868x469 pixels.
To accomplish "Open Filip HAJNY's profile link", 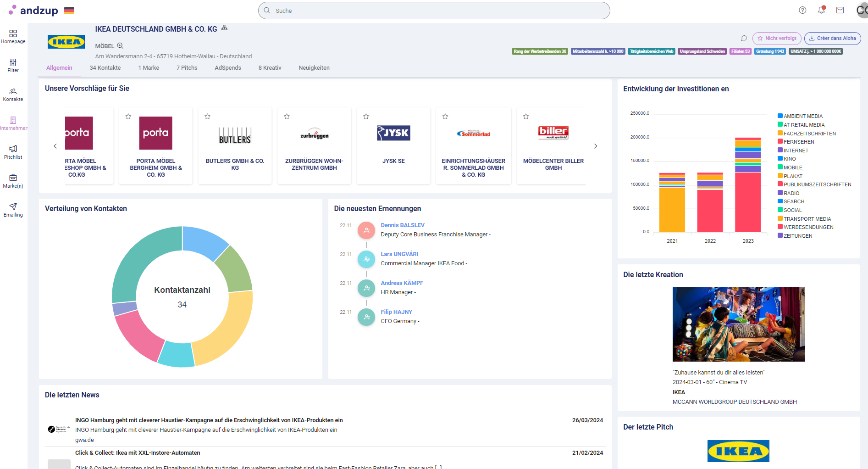I will (x=396, y=312).
